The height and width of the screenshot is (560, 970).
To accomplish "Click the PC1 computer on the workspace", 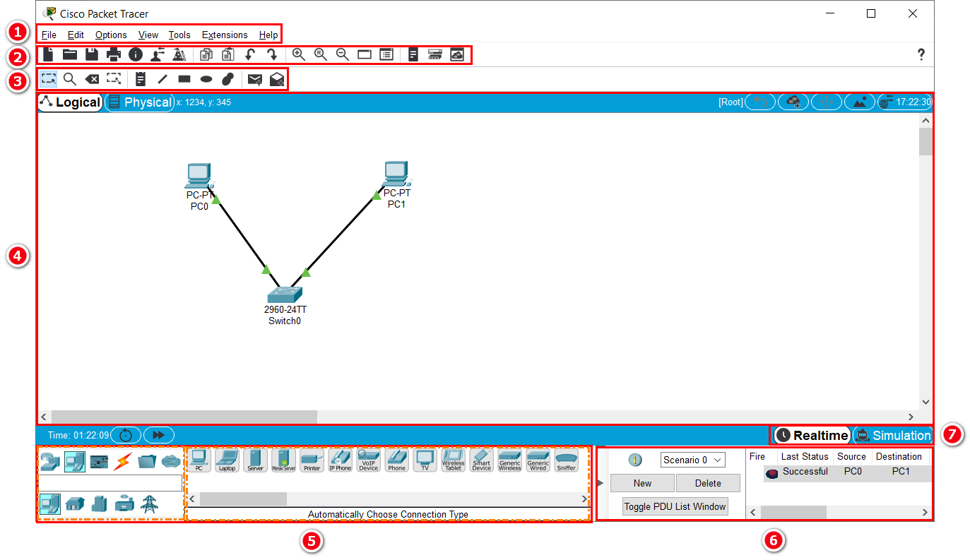I will point(397,174).
